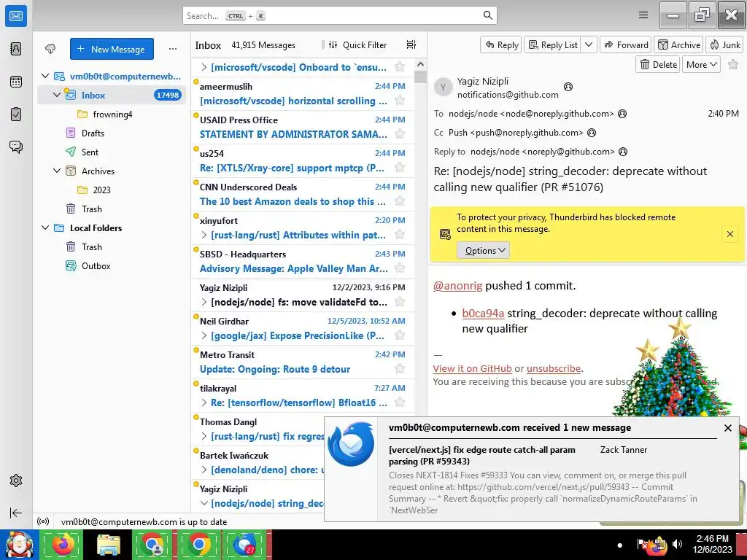Collapse the vm0b0t account tree
Screen dimensions: 747x560
[x=45, y=76]
